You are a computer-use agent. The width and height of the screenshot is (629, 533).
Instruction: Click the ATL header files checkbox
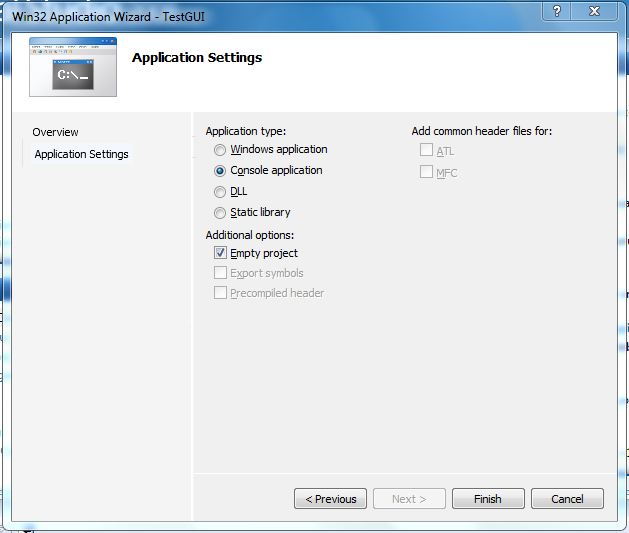click(426, 150)
